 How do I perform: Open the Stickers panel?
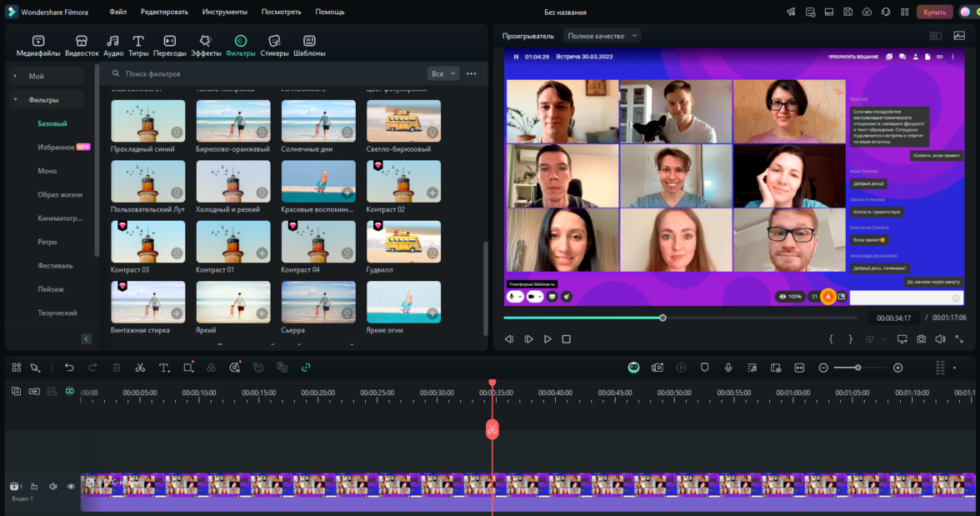(274, 46)
